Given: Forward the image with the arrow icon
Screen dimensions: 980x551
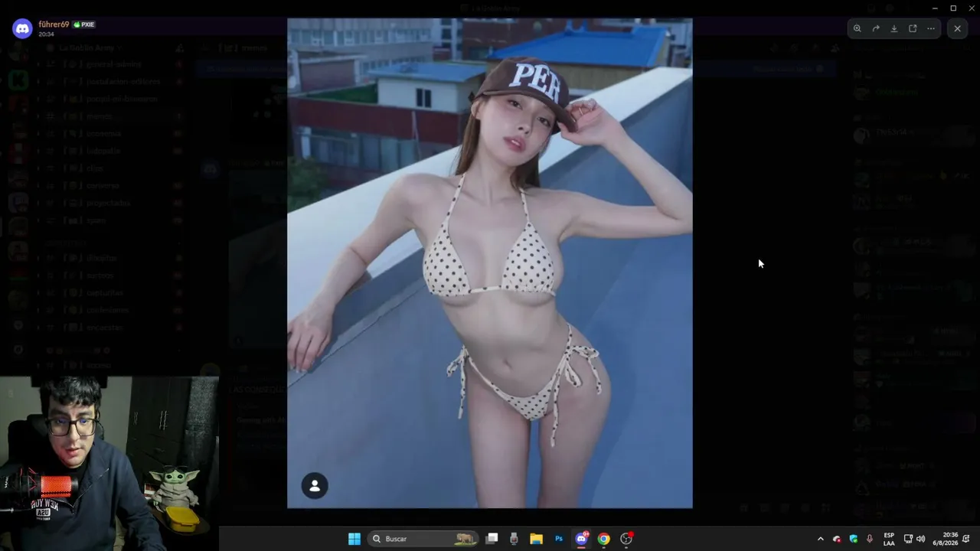Looking at the screenshot, I should point(876,28).
